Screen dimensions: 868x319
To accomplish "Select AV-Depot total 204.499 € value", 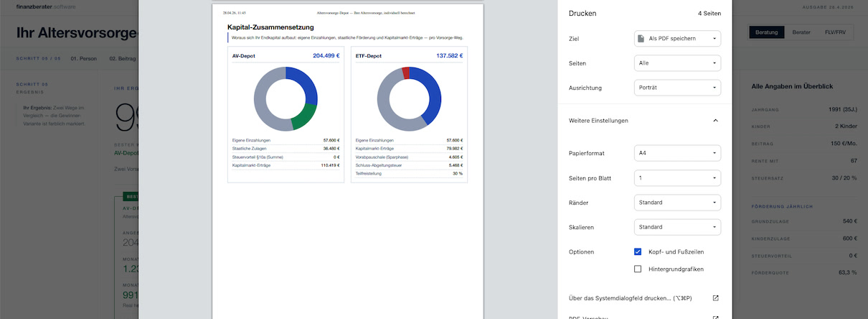I will [x=326, y=55].
